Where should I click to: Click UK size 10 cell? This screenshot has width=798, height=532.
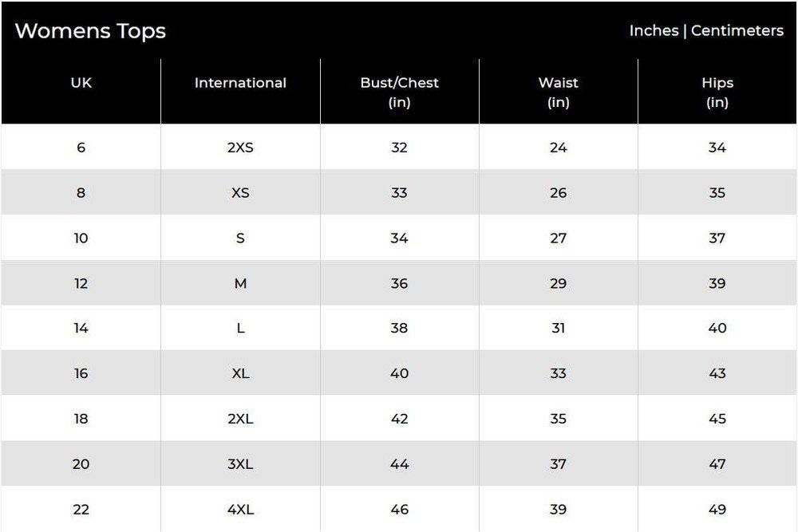[x=81, y=238]
